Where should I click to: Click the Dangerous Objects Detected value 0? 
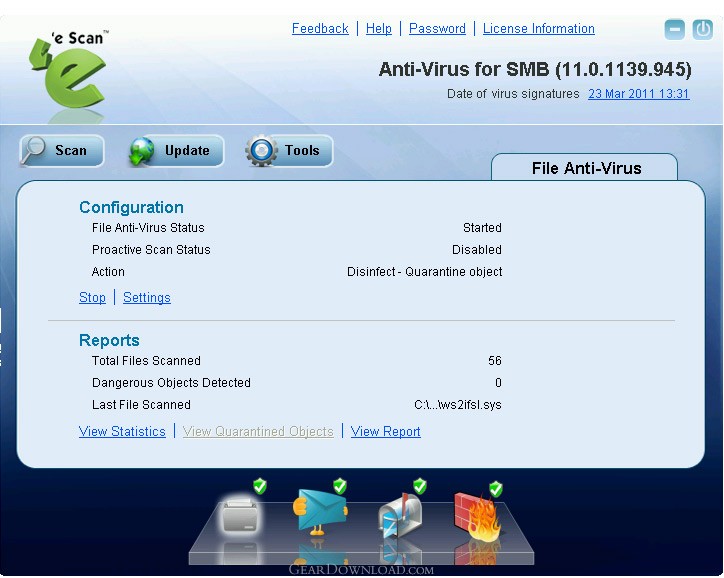pyautogui.click(x=498, y=383)
